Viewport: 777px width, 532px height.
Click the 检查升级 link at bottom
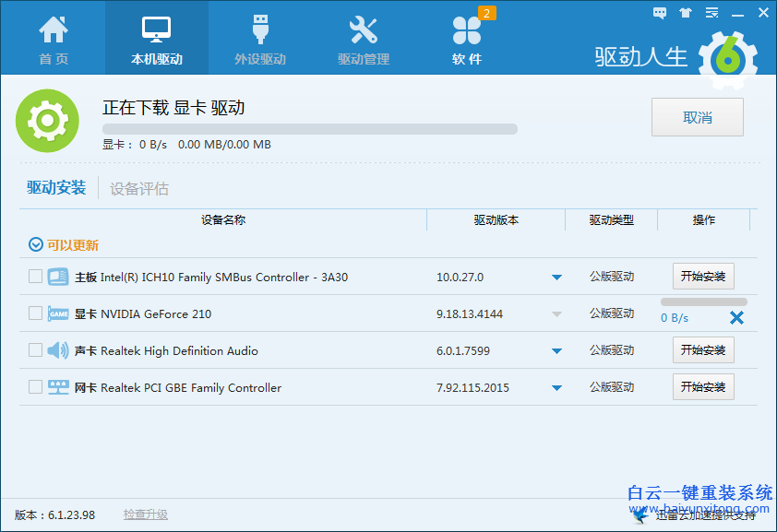145,514
